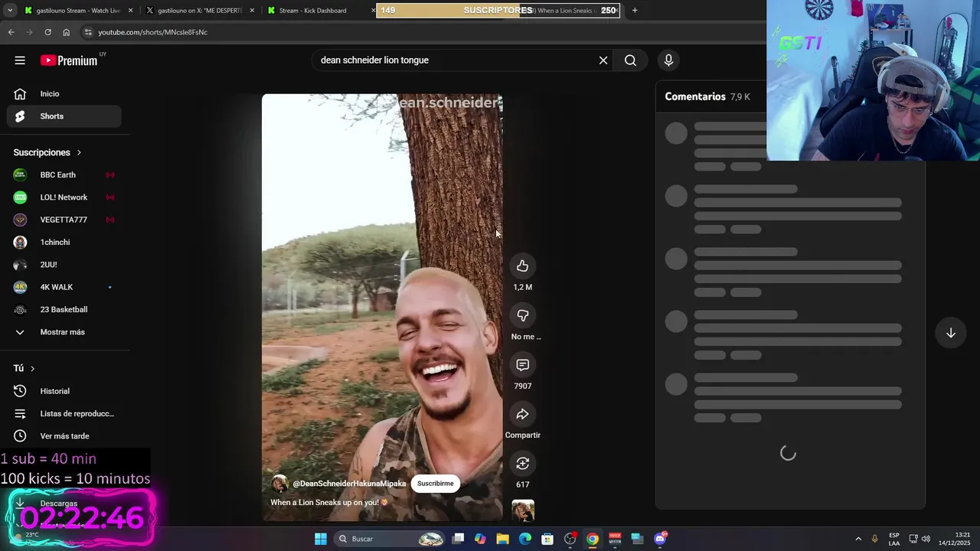This screenshot has height=551, width=980.
Task: Switch to Chrome on the taskbar
Action: (593, 539)
